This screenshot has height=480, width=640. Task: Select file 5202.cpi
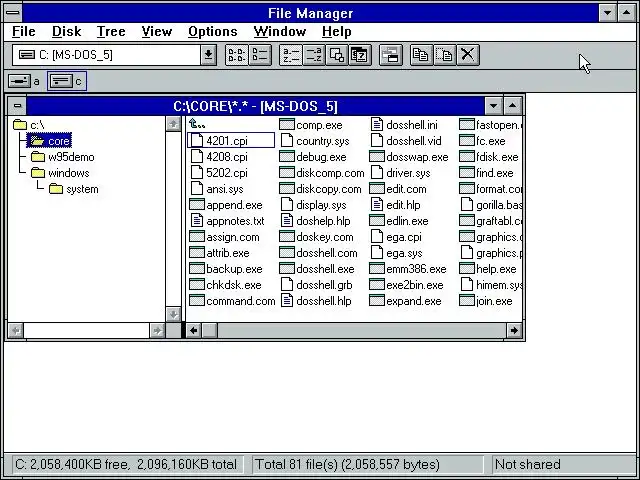pos(220,173)
